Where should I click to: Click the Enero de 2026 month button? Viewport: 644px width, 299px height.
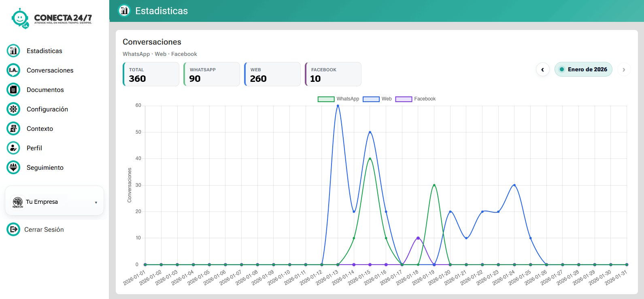(x=583, y=69)
